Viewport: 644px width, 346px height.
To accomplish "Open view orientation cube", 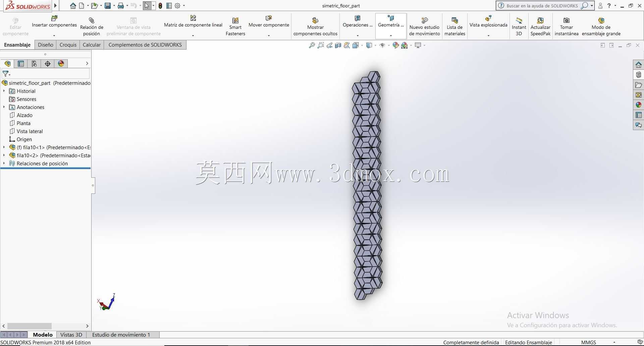I will point(356,45).
